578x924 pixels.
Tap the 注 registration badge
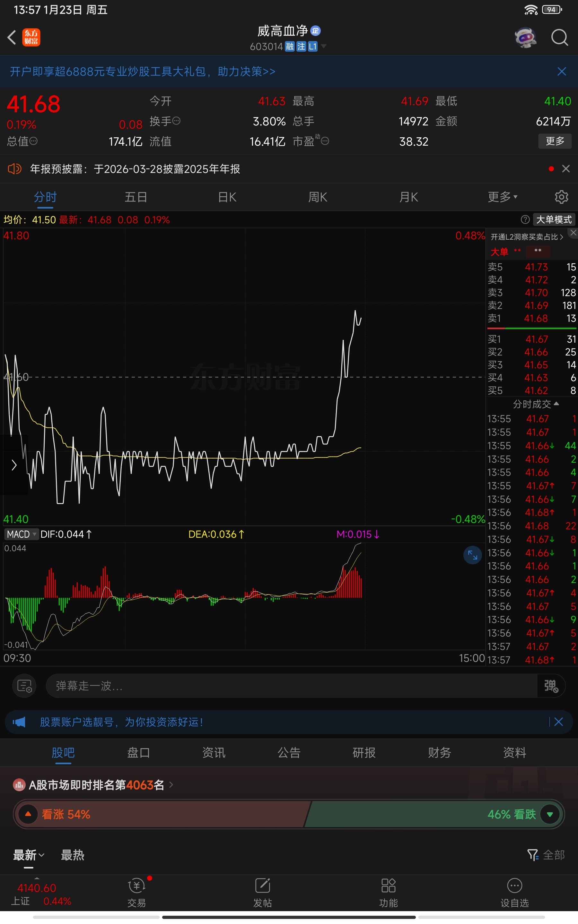click(x=301, y=47)
